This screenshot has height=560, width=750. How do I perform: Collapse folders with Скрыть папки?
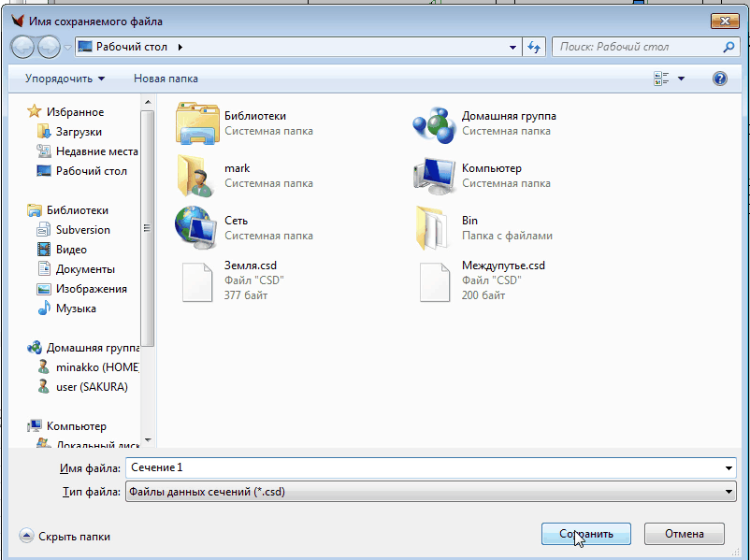(x=65, y=537)
